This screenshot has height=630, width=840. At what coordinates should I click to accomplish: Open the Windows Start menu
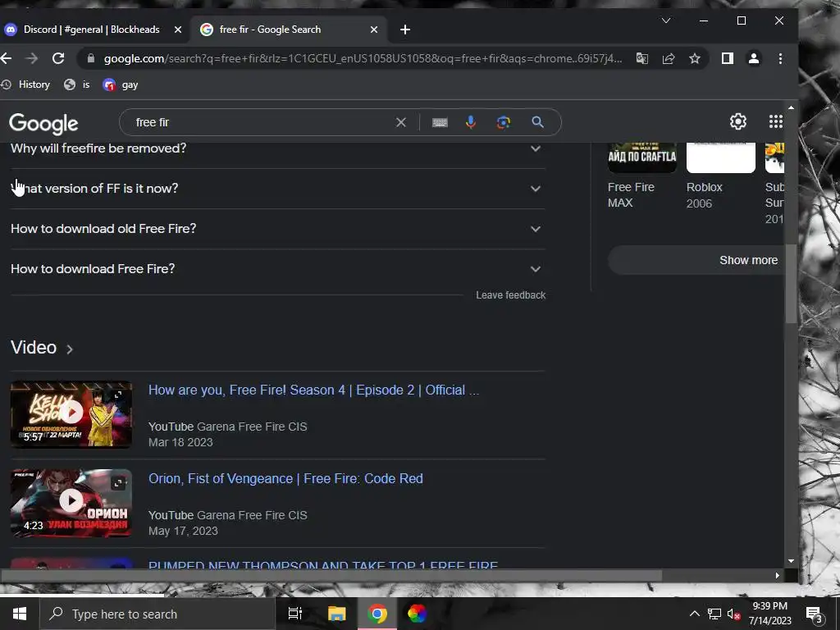pos(20,614)
